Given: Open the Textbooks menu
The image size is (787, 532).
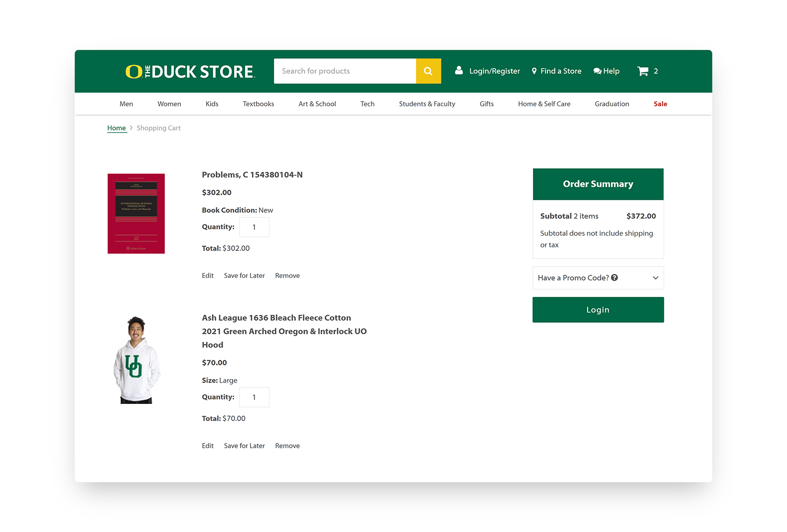Looking at the screenshot, I should point(258,104).
